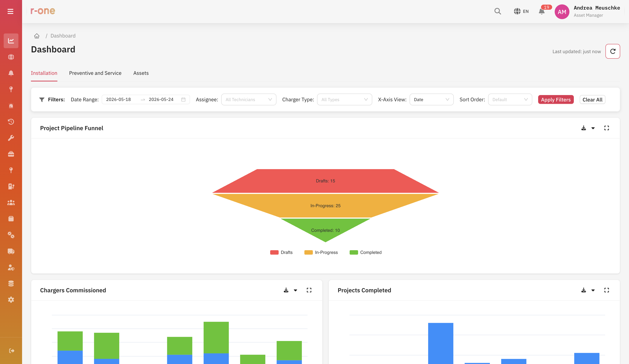Edit the end date 2026-05-24
This screenshot has width=629, height=364.
tap(161, 99)
